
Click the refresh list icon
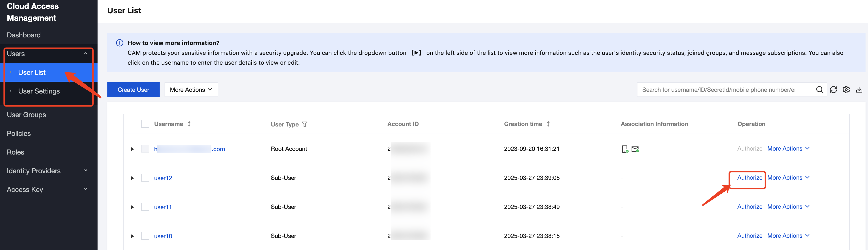(833, 90)
